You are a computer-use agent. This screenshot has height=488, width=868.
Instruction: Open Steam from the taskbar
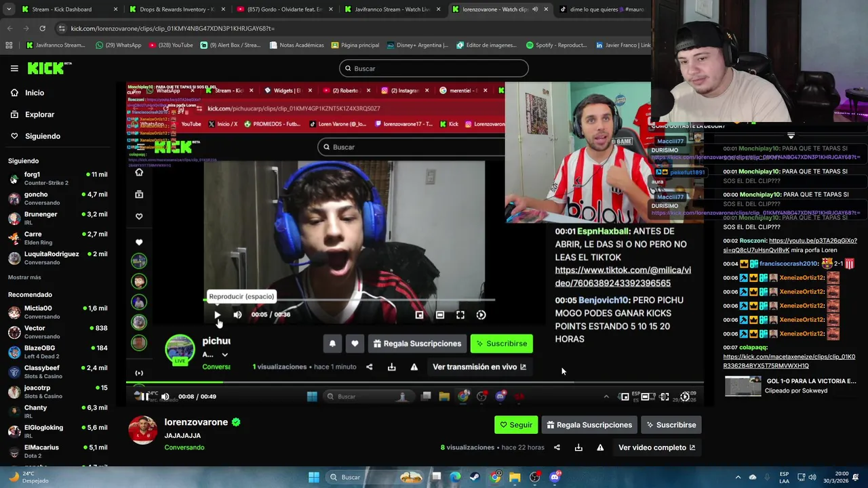tap(475, 477)
